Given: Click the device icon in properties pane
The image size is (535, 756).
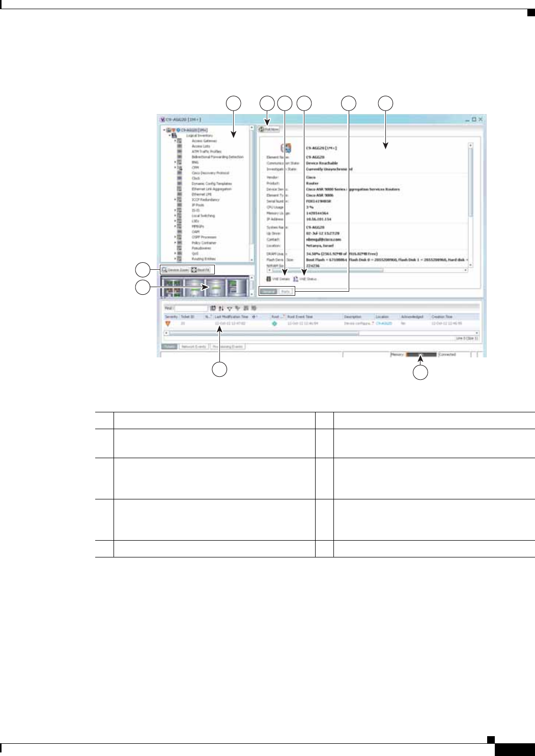Looking at the screenshot, I should tap(286, 149).
